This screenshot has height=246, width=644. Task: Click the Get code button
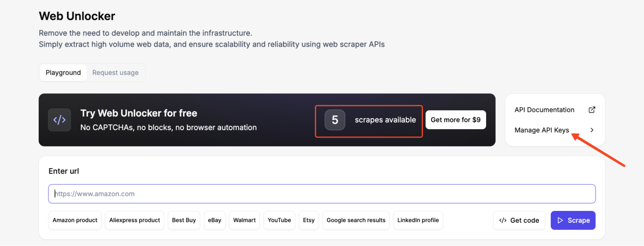click(519, 221)
